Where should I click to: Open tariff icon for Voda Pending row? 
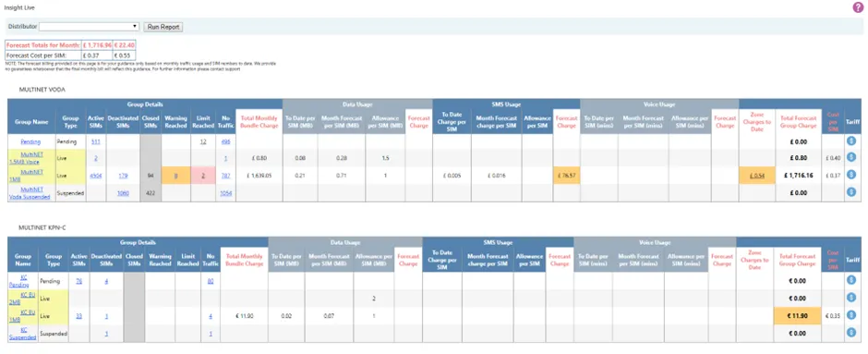point(852,141)
